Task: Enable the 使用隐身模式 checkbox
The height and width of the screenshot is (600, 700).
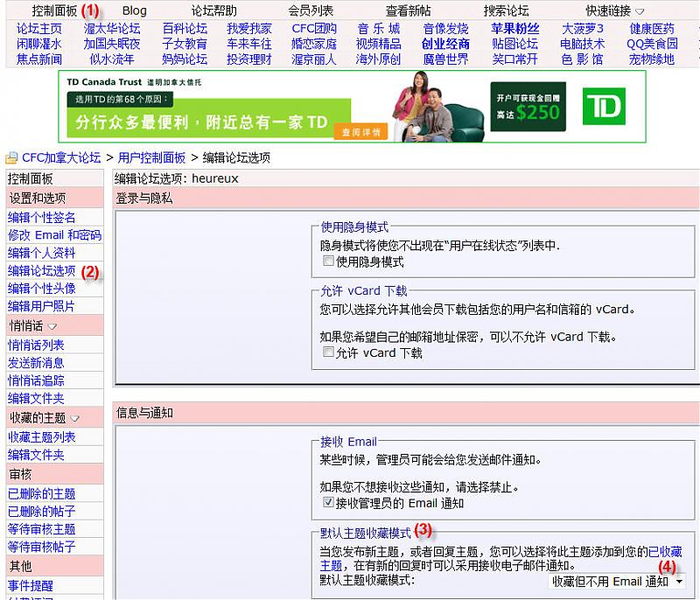Action: 328,261
